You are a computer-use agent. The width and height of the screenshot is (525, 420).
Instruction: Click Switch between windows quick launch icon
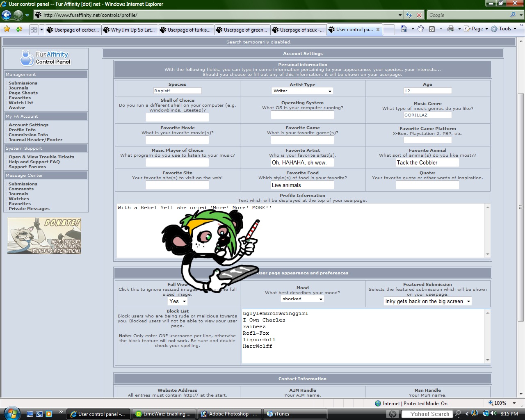[39, 414]
